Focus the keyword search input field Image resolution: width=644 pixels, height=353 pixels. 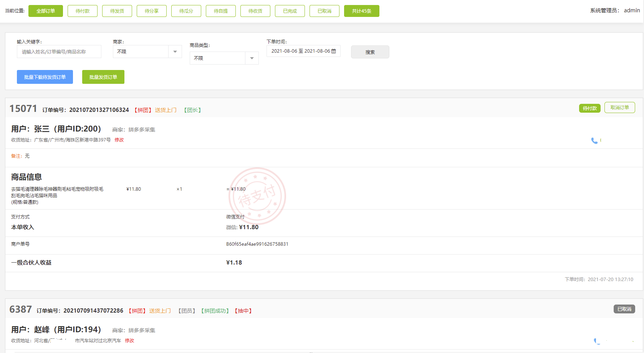click(x=59, y=52)
